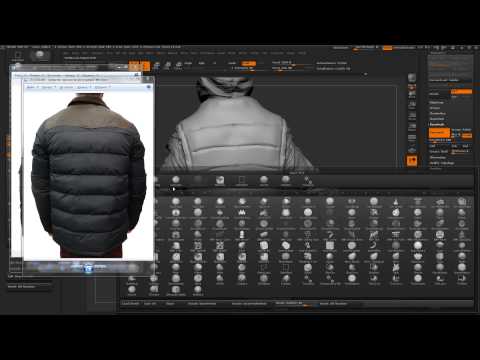Image resolution: width=480 pixels, height=360 pixels.
Task: Click the large orange DynaMesh button
Action: 439,133
